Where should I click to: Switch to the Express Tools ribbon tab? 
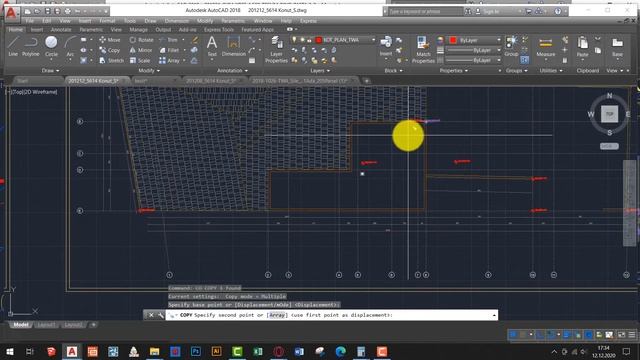tap(219, 29)
